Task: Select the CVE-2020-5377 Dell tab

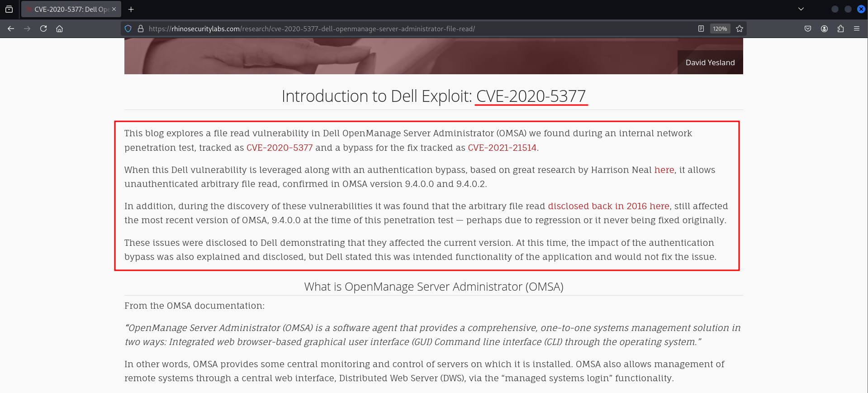Action: 68,9
